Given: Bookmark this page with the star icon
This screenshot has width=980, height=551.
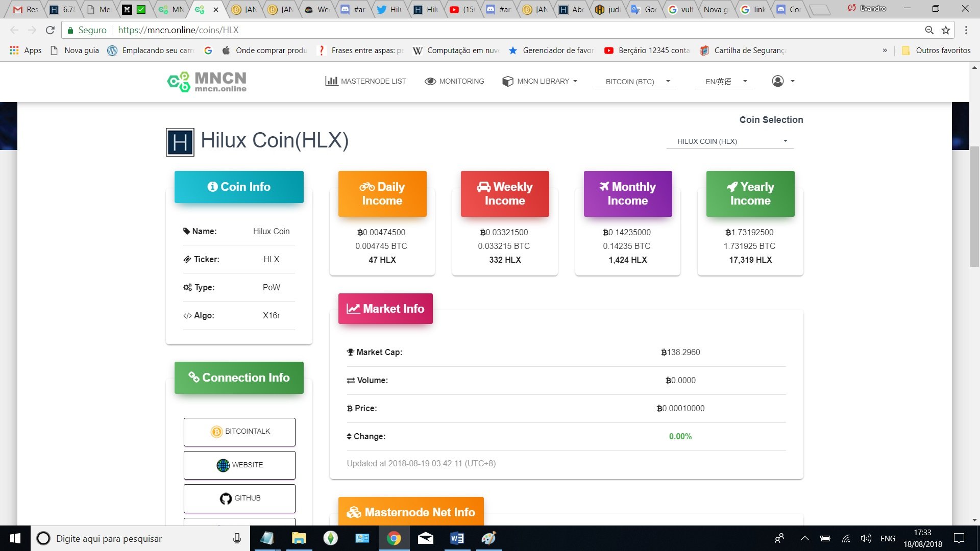Looking at the screenshot, I should pos(946,30).
